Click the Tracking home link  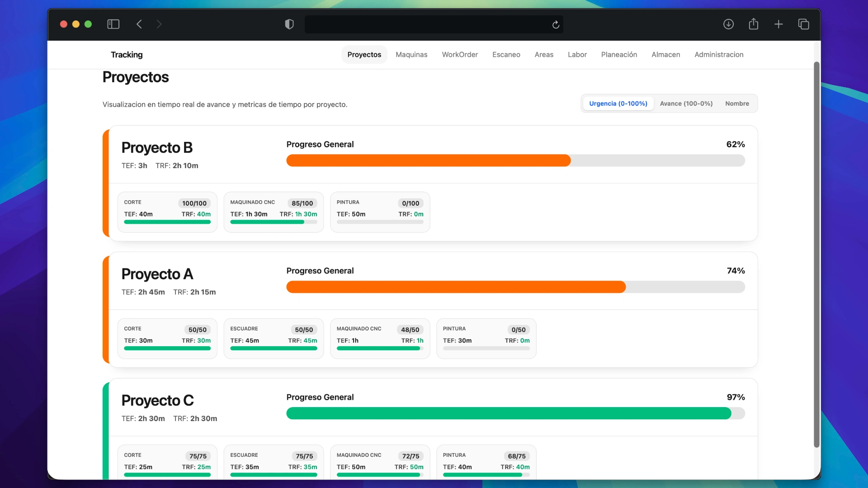127,54
